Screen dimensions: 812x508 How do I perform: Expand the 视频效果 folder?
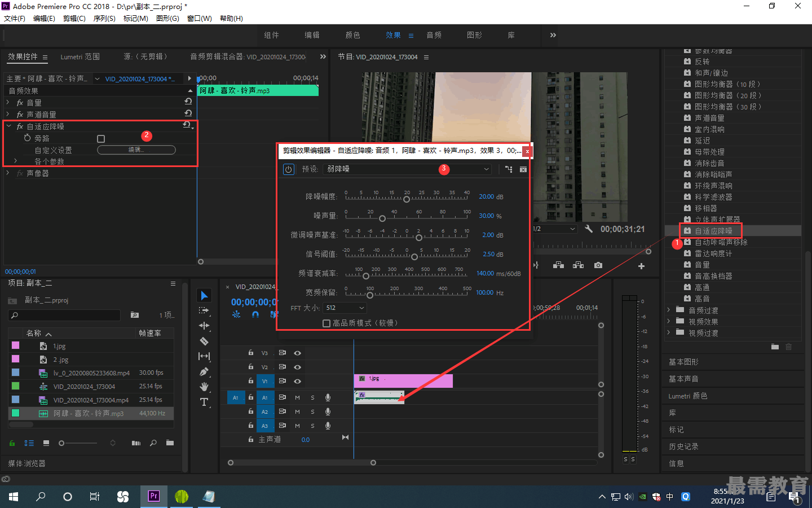click(x=669, y=321)
